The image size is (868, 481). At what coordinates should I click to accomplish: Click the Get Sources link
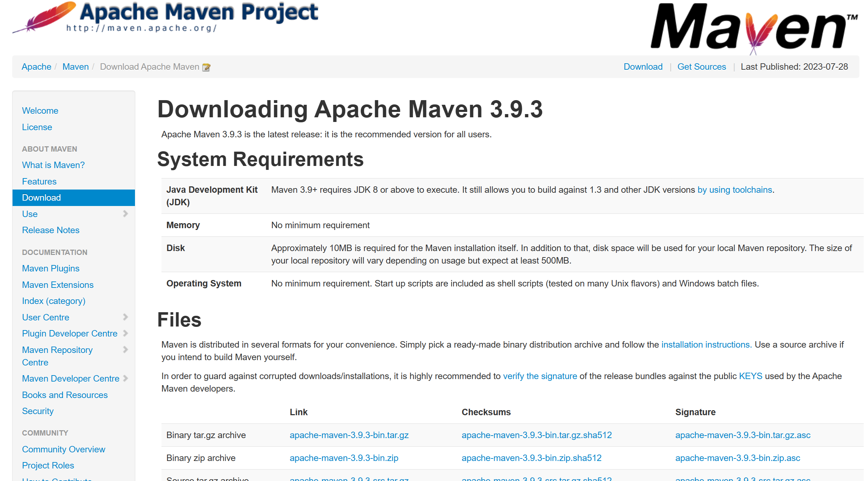pos(702,67)
